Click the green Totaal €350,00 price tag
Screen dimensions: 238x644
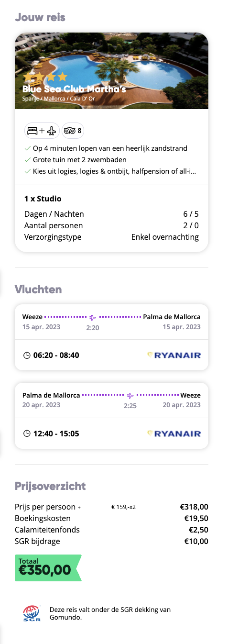(x=48, y=568)
